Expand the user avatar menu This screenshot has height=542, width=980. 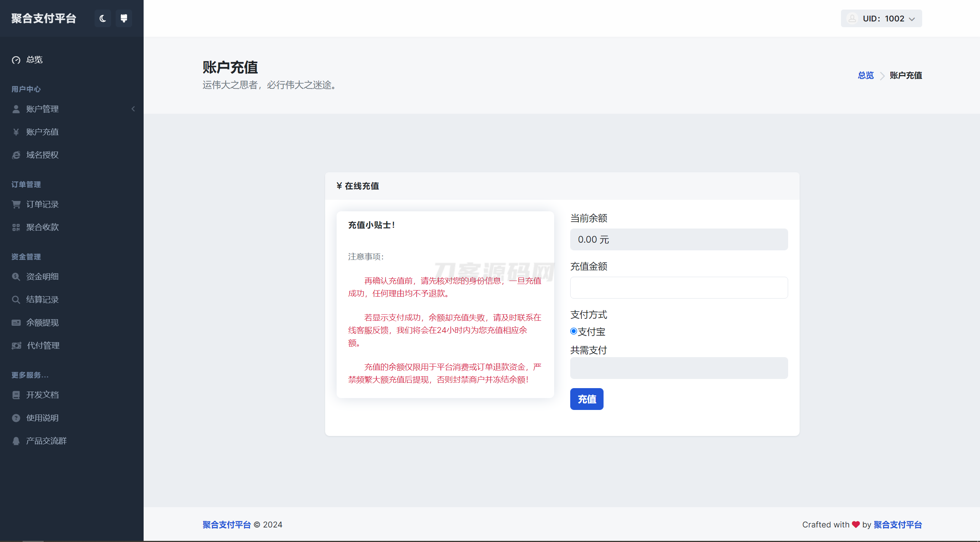coord(852,18)
